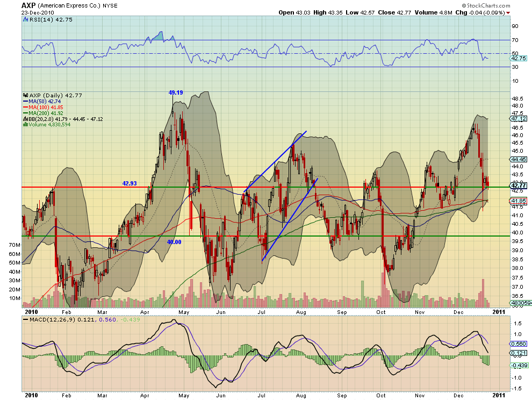
Task: Click the 47.12 upper band price tag
Action: (x=519, y=118)
